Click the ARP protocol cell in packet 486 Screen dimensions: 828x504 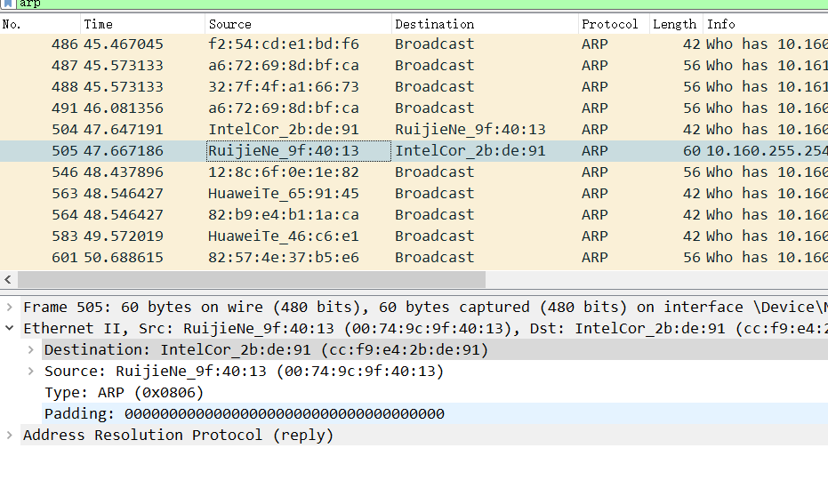[x=595, y=44]
